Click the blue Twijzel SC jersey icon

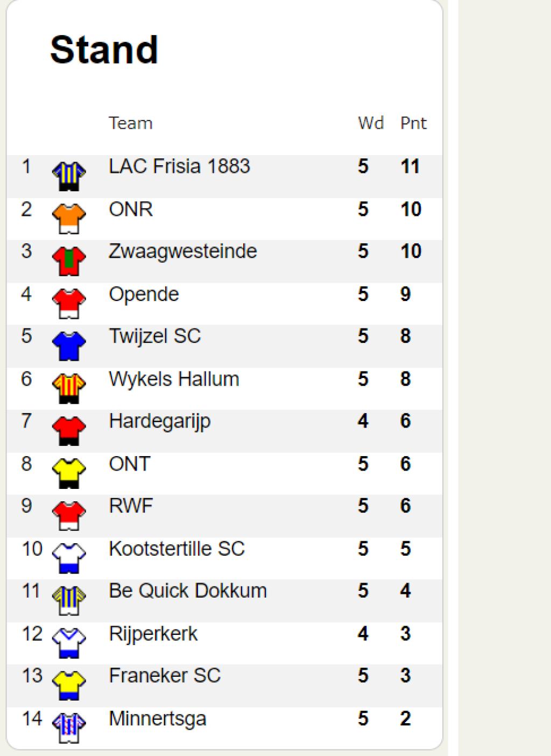coord(69,346)
